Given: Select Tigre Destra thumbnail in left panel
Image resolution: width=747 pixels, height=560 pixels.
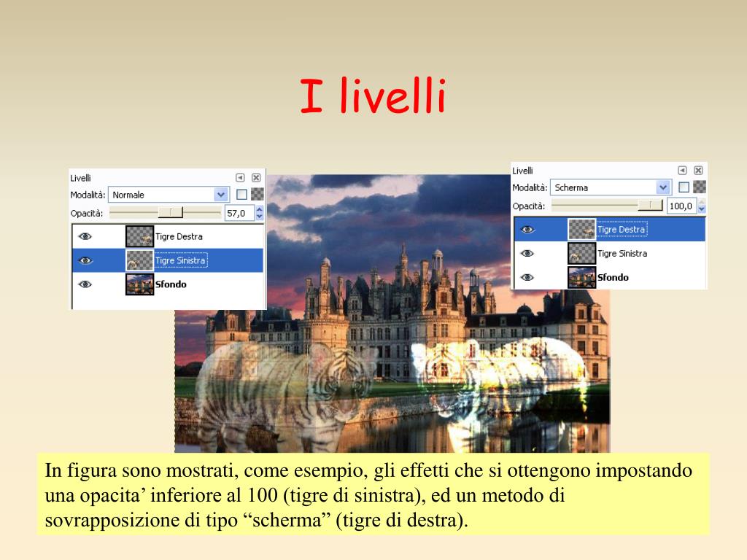Looking at the screenshot, I should pyautogui.click(x=139, y=236).
